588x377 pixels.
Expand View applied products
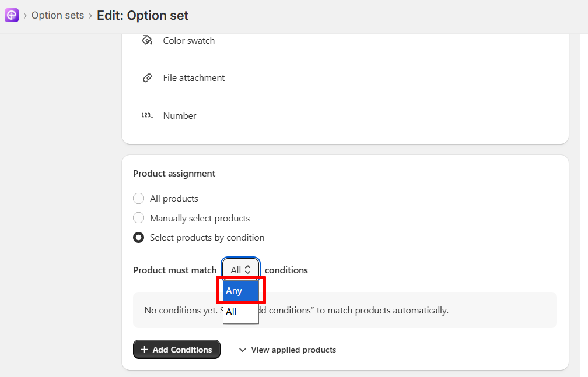287,350
